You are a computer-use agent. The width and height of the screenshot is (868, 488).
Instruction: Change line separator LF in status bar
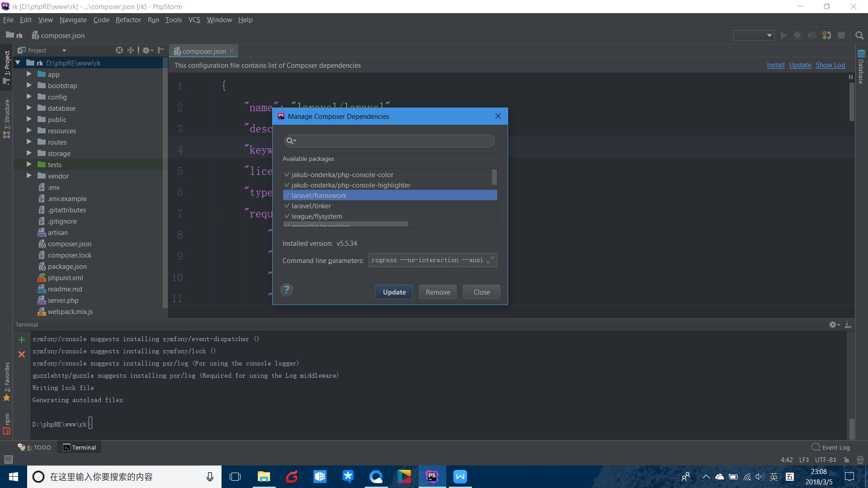tap(804, 460)
